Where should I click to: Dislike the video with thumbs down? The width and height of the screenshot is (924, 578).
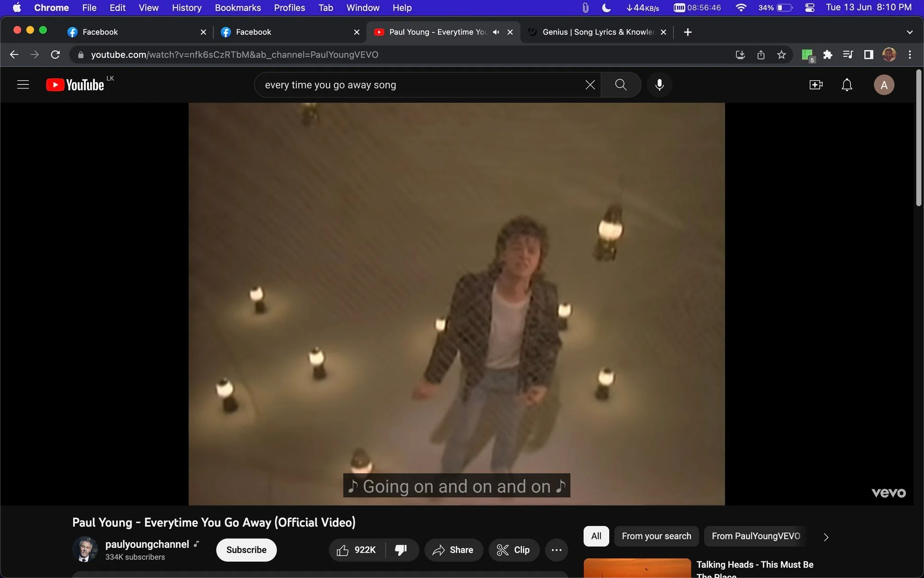tap(401, 550)
